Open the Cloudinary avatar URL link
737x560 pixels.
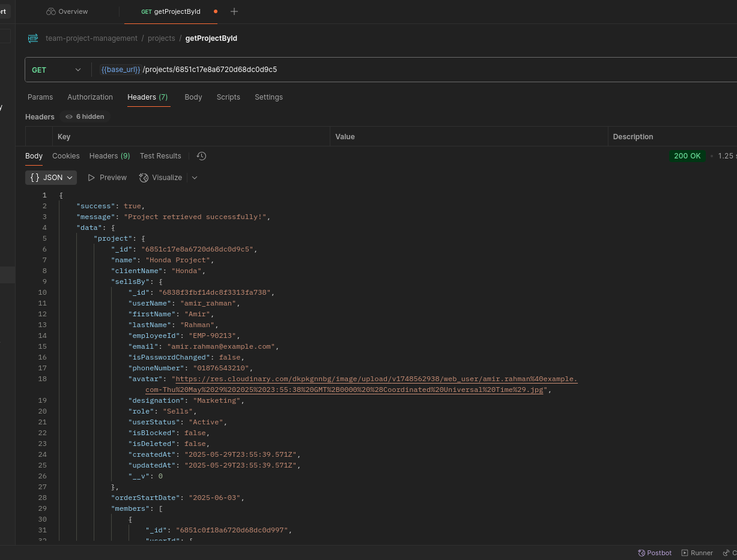point(375,379)
